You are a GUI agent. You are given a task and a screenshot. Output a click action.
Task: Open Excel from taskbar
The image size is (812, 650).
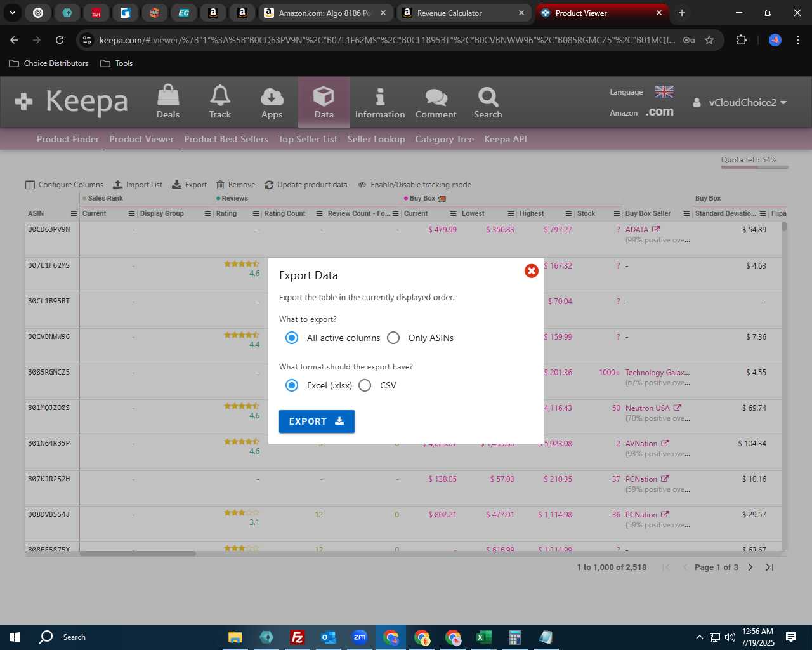(483, 637)
